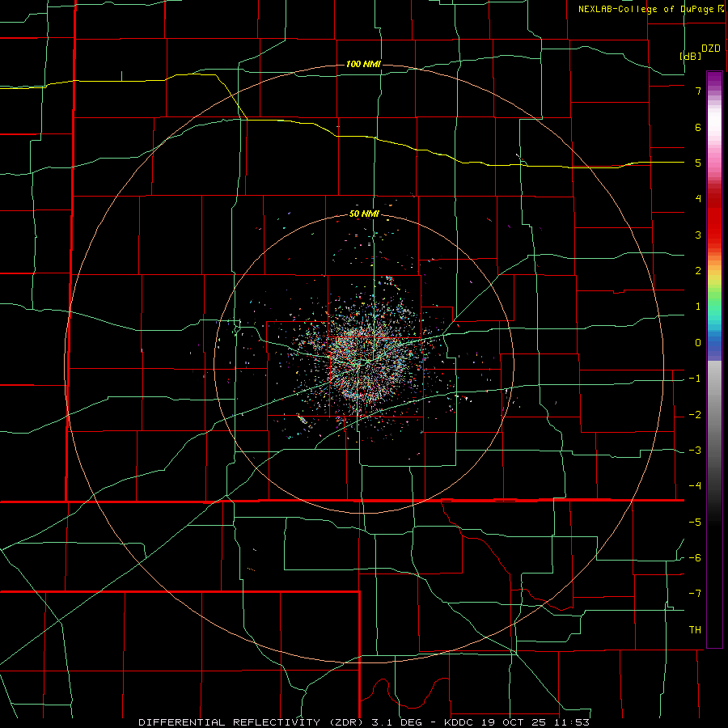
Task: Click the 6 value on the color scale
Action: tap(698, 127)
